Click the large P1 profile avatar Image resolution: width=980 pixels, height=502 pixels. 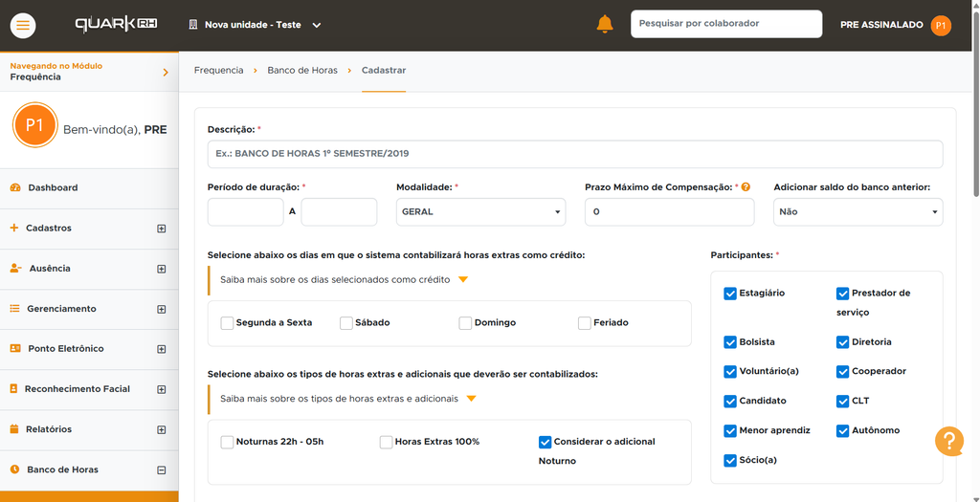(35, 125)
